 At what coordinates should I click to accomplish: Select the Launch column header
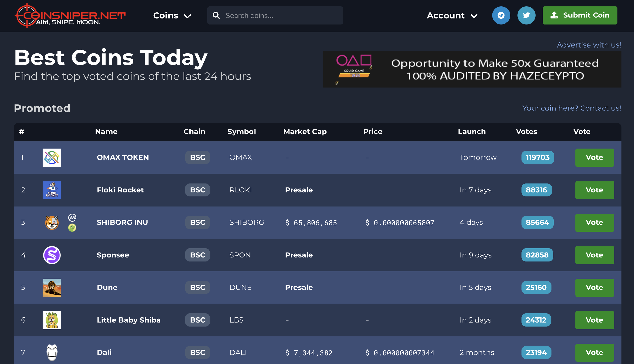coord(472,132)
